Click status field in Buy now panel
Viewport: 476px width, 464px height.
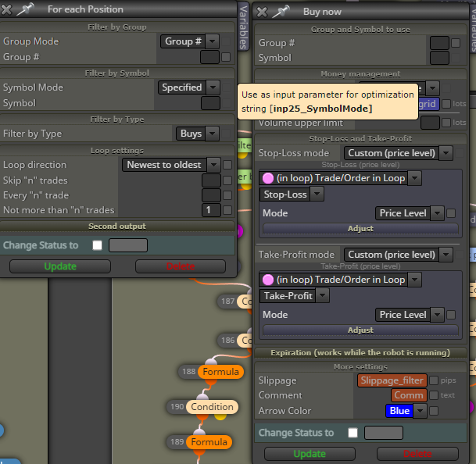(x=384, y=433)
